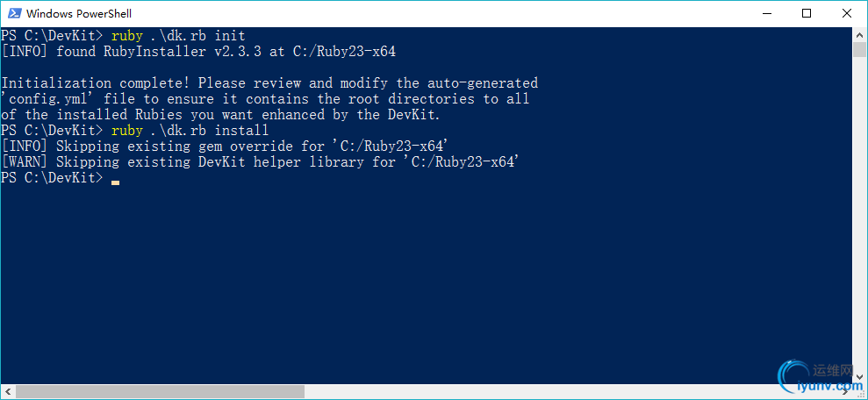Viewport: 868px width, 400px height.
Task: Click the 'Initialization' word in the output
Action: [x=56, y=83]
